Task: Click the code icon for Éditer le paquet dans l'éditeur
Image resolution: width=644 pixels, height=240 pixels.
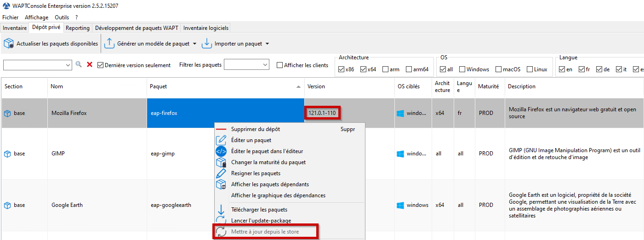Action: [x=221, y=151]
